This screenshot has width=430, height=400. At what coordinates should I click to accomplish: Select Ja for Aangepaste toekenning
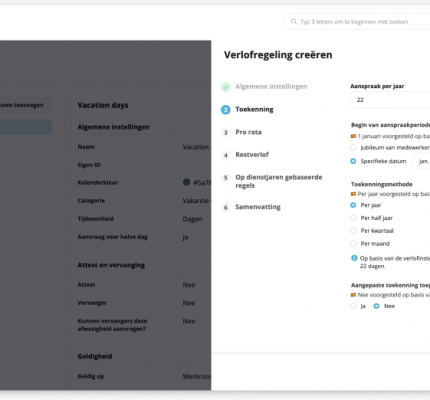[353, 306]
